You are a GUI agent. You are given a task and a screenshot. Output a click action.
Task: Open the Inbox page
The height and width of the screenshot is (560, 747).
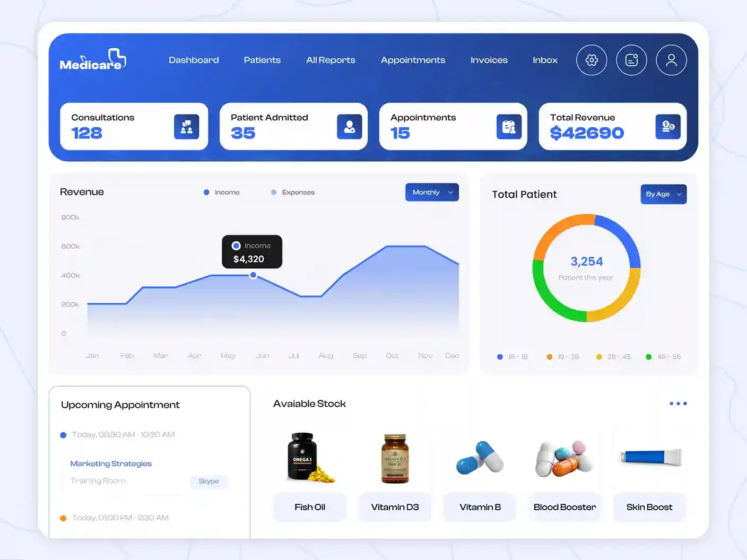pos(545,60)
